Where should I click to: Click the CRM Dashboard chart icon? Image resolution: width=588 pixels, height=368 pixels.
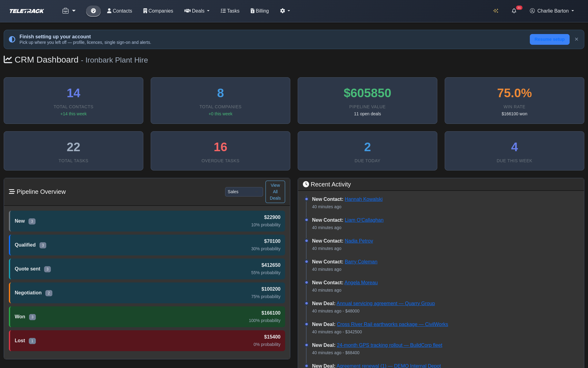[8, 59]
